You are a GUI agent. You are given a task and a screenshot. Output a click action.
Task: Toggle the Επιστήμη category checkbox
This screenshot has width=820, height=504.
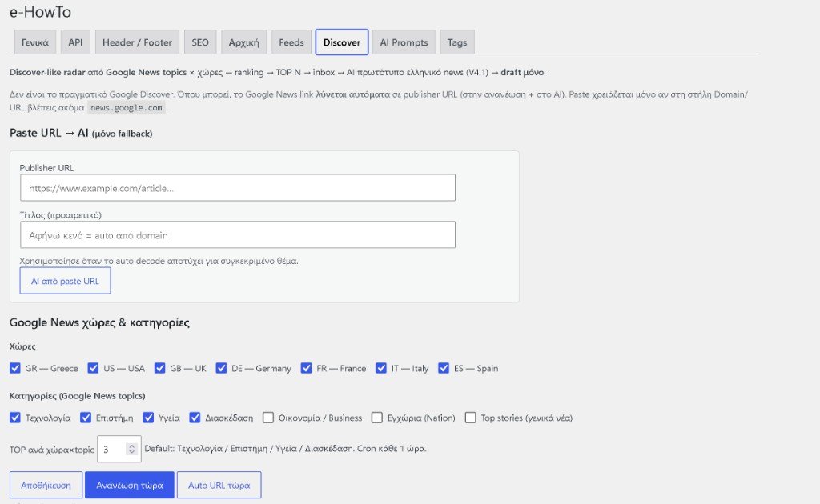86,418
